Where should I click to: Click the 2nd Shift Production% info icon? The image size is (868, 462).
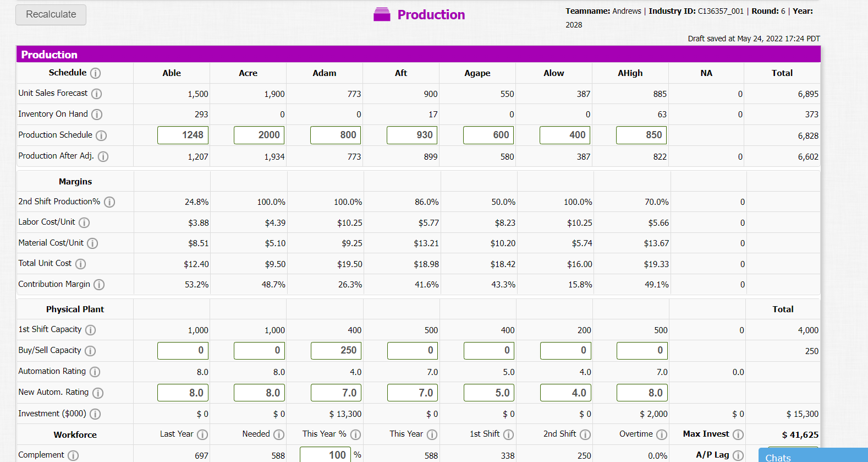pyautogui.click(x=109, y=202)
